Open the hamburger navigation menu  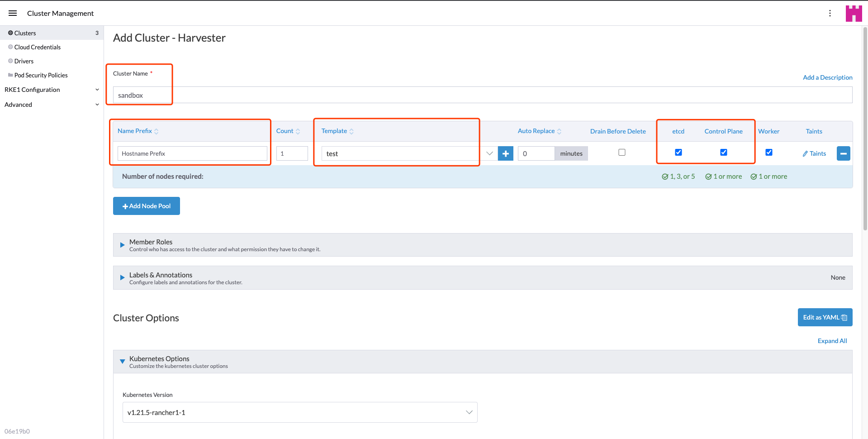[x=12, y=13]
